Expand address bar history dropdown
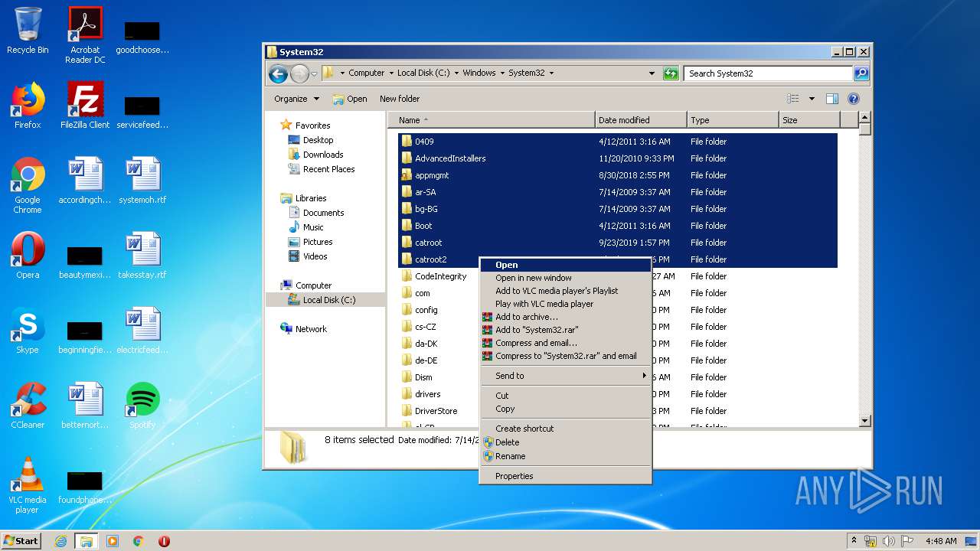The image size is (980, 551). pyautogui.click(x=652, y=73)
